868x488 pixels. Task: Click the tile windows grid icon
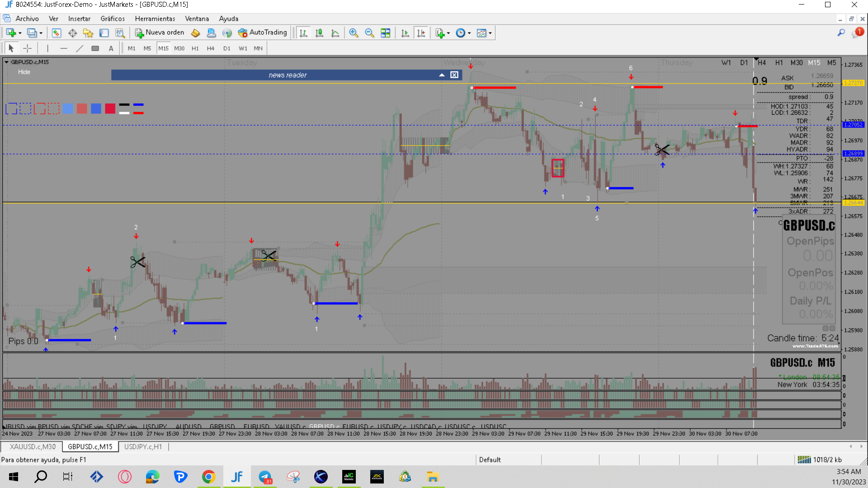(x=385, y=33)
